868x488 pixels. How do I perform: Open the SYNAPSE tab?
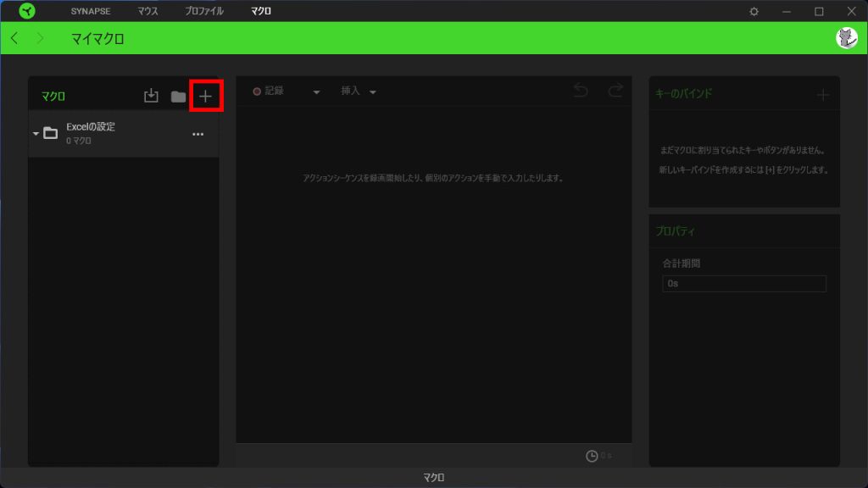pyautogui.click(x=90, y=11)
